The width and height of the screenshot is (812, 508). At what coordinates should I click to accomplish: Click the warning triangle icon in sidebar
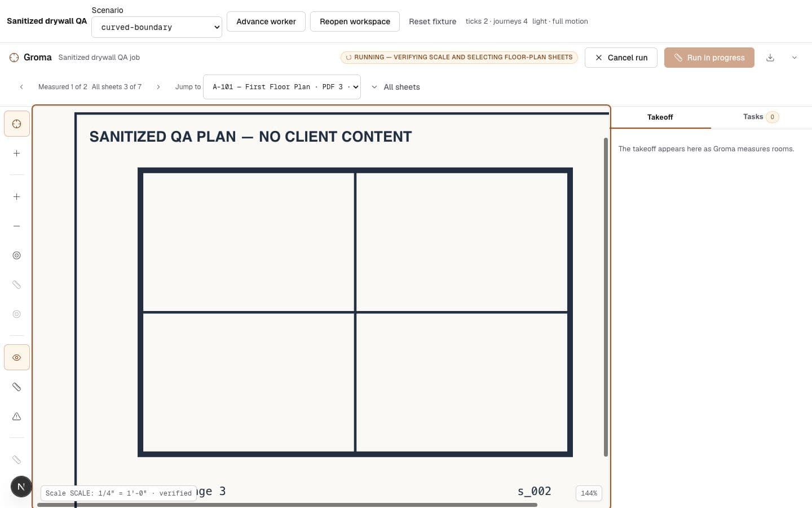pos(17,417)
